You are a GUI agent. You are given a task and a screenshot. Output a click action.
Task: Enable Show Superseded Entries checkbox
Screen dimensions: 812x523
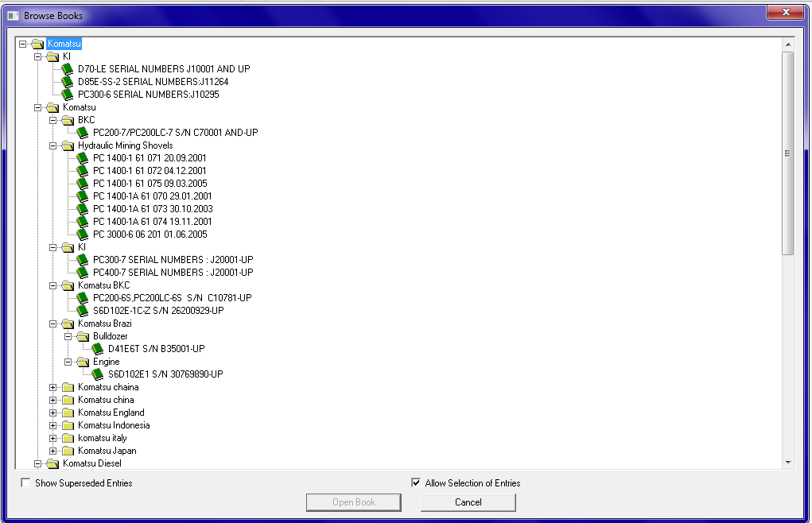25,482
